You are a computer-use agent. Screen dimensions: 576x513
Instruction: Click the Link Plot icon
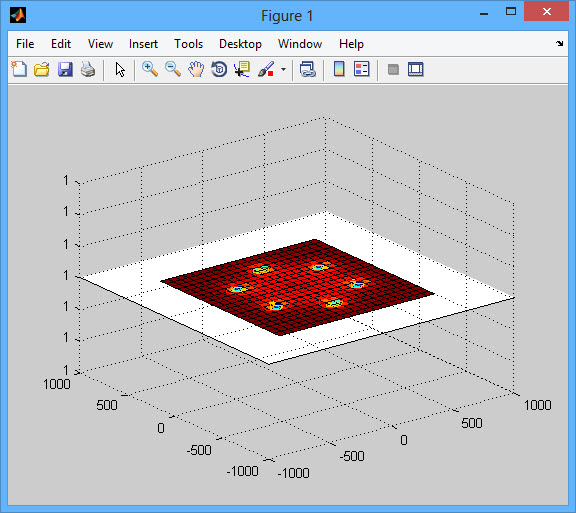pyautogui.click(x=307, y=69)
